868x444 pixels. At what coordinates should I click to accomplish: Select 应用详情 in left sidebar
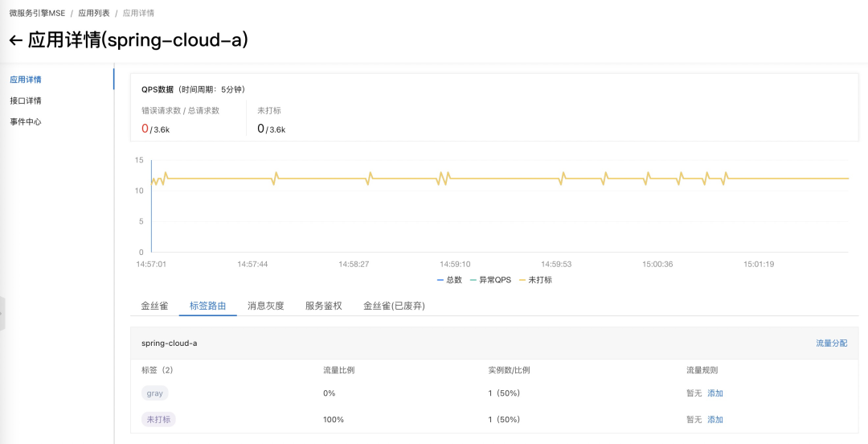[26, 80]
